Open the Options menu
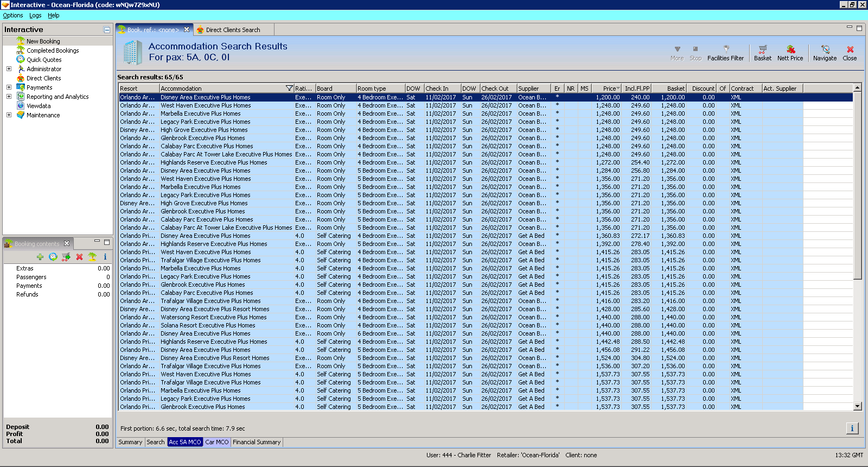Viewport: 868px width, 467px height. pos(13,15)
